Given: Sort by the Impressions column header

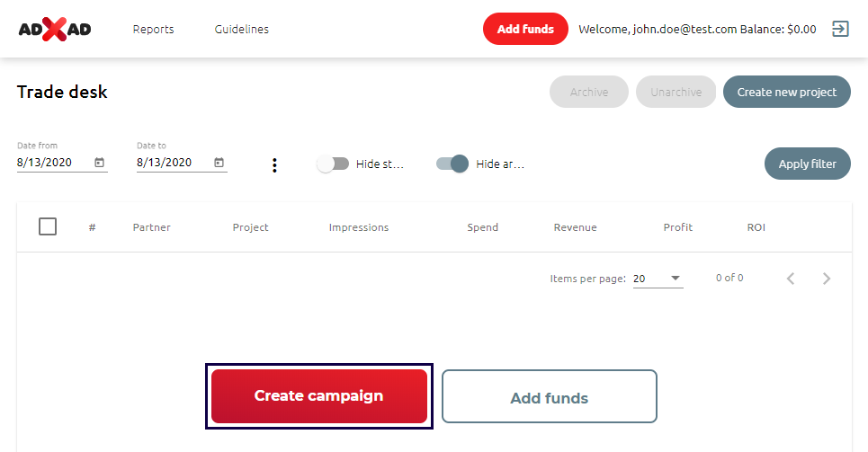Looking at the screenshot, I should click(x=359, y=227).
